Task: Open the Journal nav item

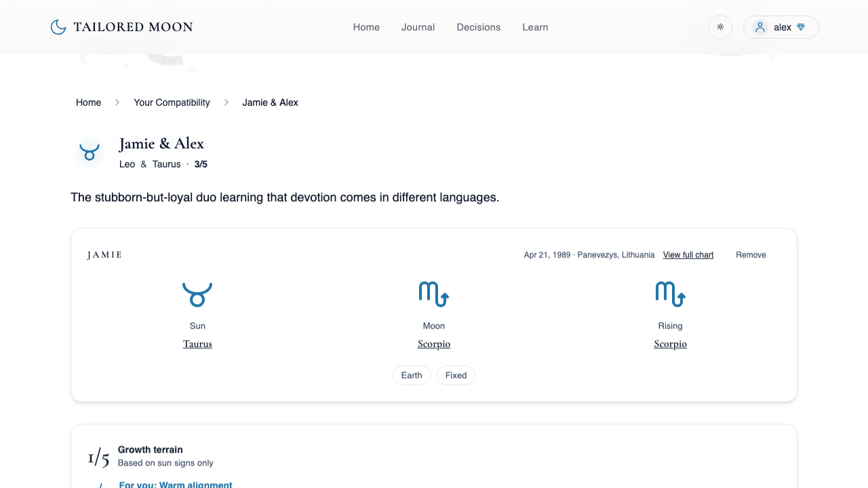Action: pos(418,27)
